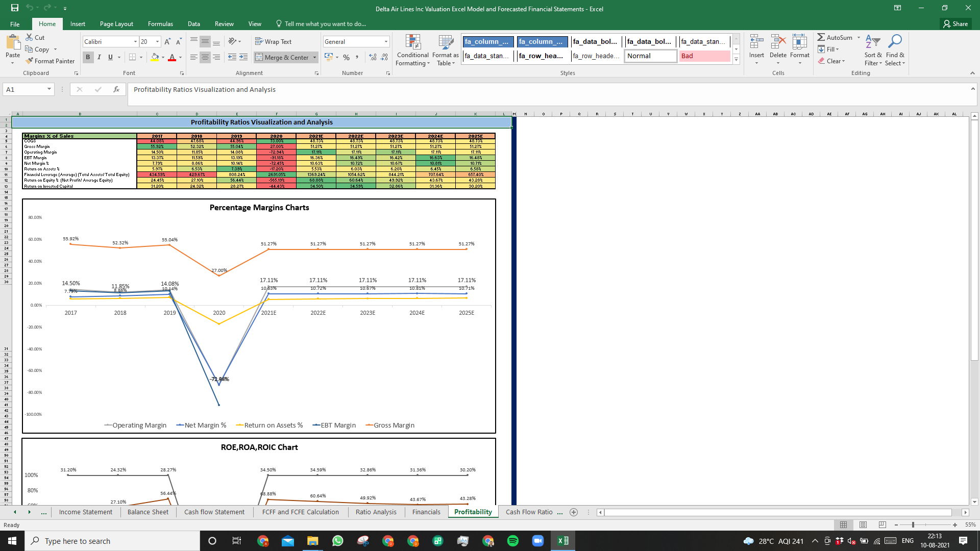
Task: Toggle Align Left
Action: point(194,57)
